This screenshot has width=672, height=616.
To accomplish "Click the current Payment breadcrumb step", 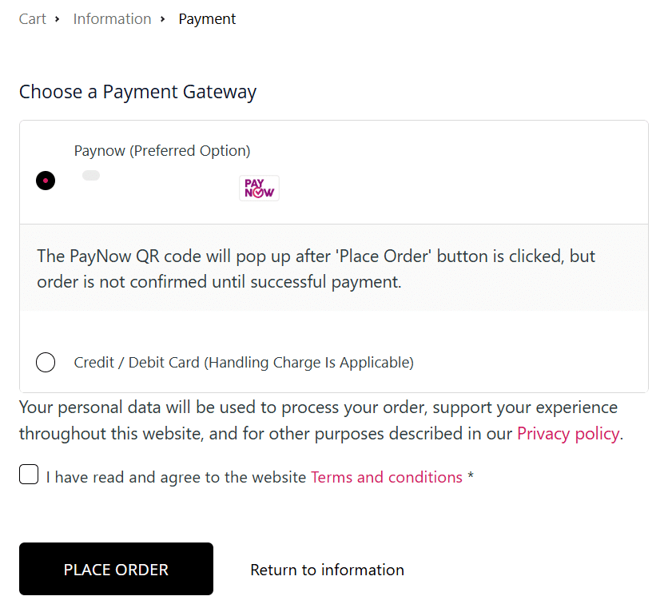I will click(x=207, y=19).
